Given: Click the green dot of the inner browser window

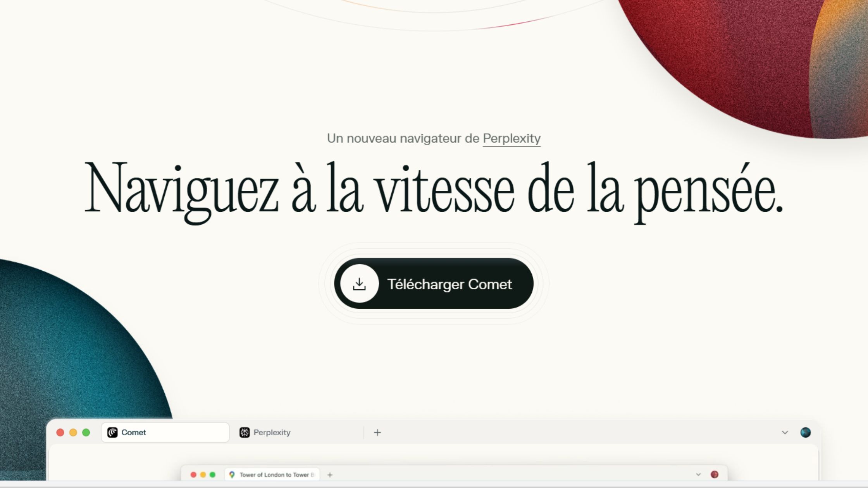Looking at the screenshot, I should 212,474.
